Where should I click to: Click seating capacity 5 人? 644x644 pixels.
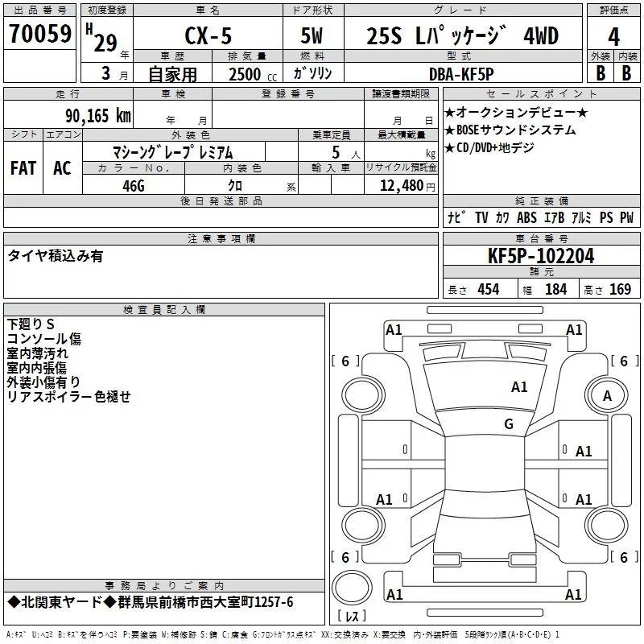pyautogui.click(x=346, y=153)
